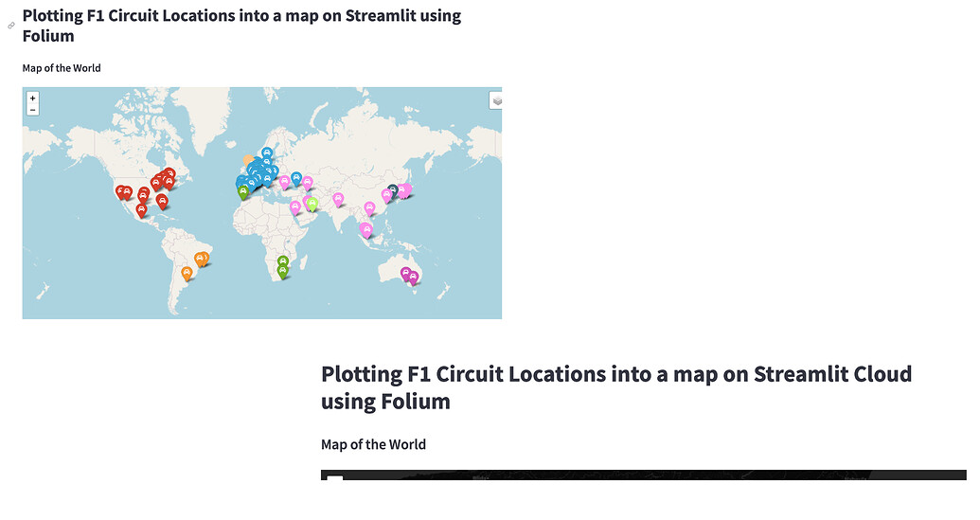Zoom out on the world map
This screenshot has height=520, width=980.
coord(32,110)
